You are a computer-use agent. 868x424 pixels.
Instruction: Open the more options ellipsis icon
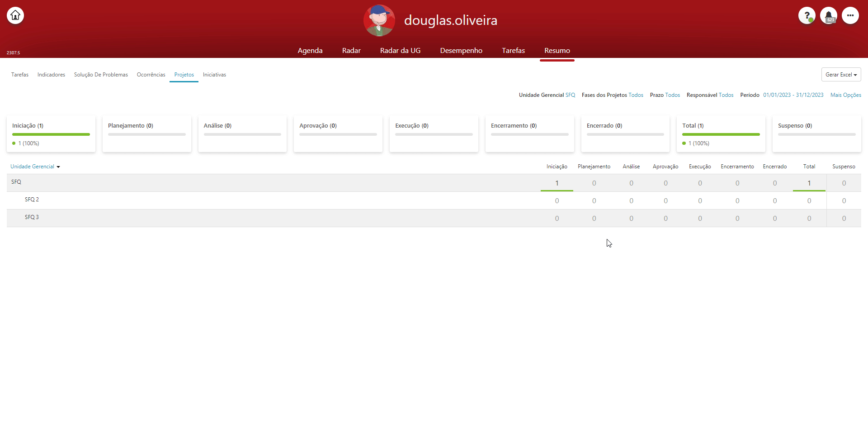850,15
